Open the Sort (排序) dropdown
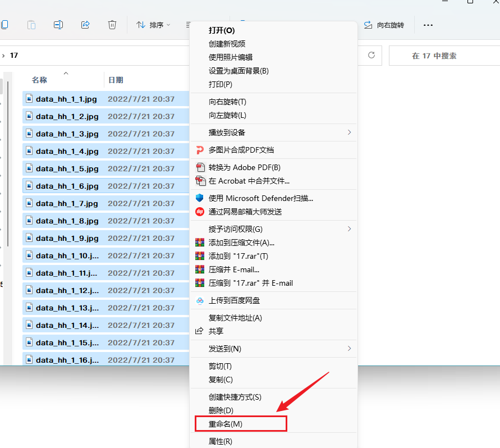This screenshot has height=448, width=500. tap(153, 25)
